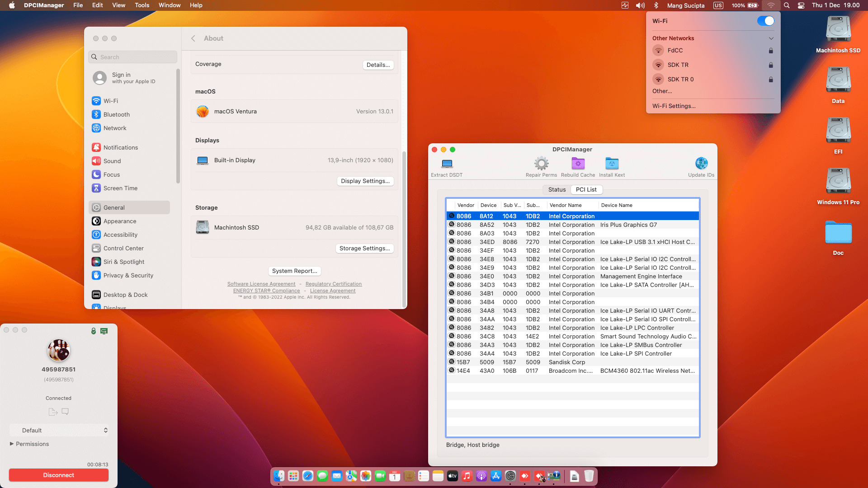Open file transfer icon in AnyDesk panel

[53, 412]
